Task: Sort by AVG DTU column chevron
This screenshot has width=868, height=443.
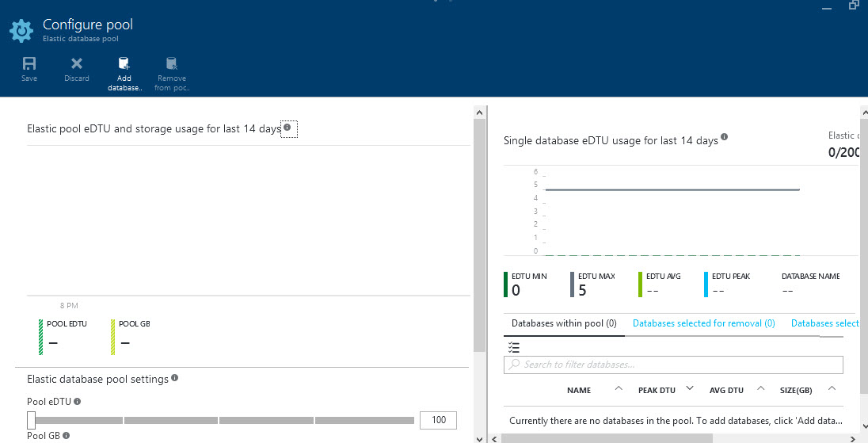Action: (760, 388)
